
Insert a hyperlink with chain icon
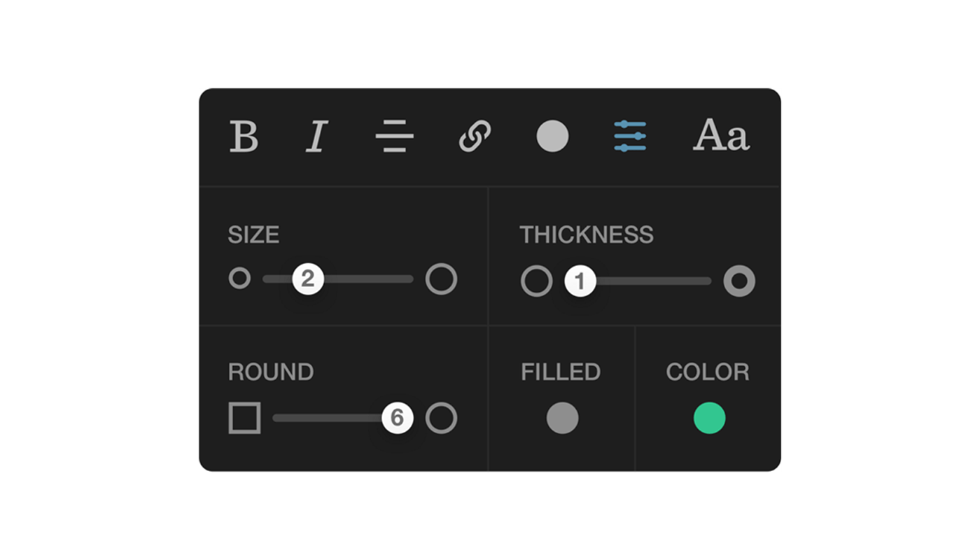coord(475,136)
